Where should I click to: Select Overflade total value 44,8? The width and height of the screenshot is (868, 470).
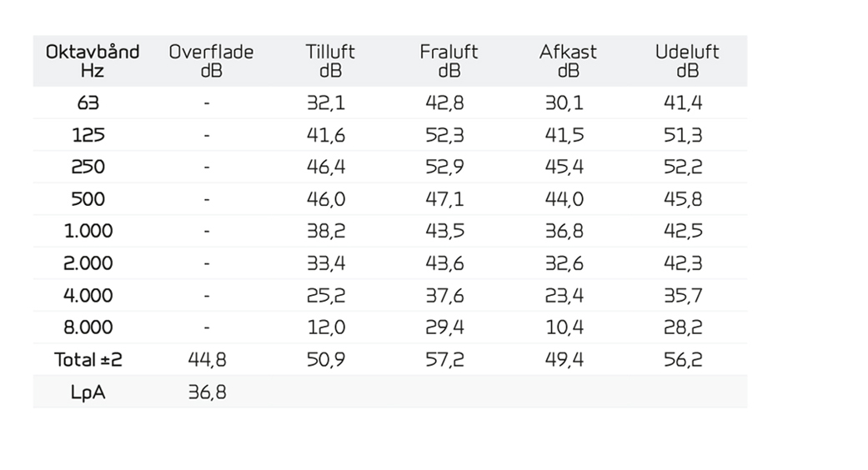207,360
